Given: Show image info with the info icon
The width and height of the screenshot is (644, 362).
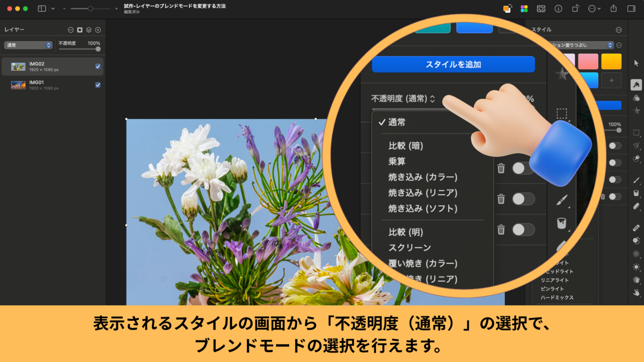Looking at the screenshot, I should pyautogui.click(x=558, y=9).
